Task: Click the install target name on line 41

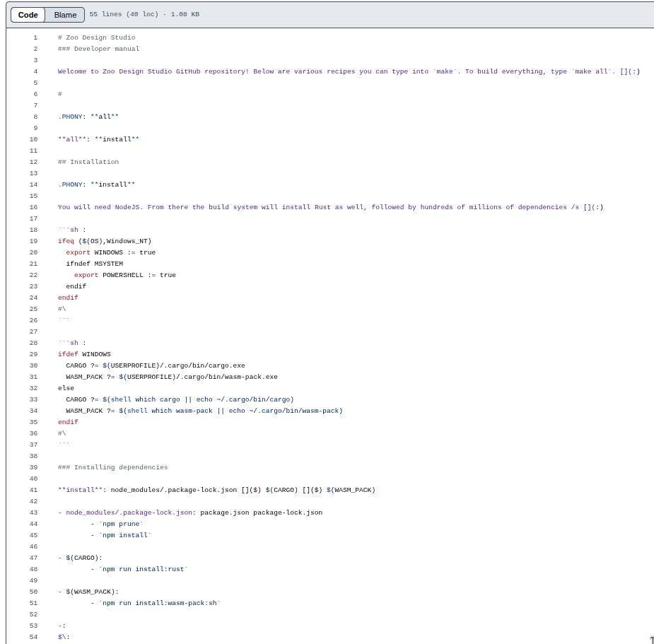Action: (x=80, y=490)
